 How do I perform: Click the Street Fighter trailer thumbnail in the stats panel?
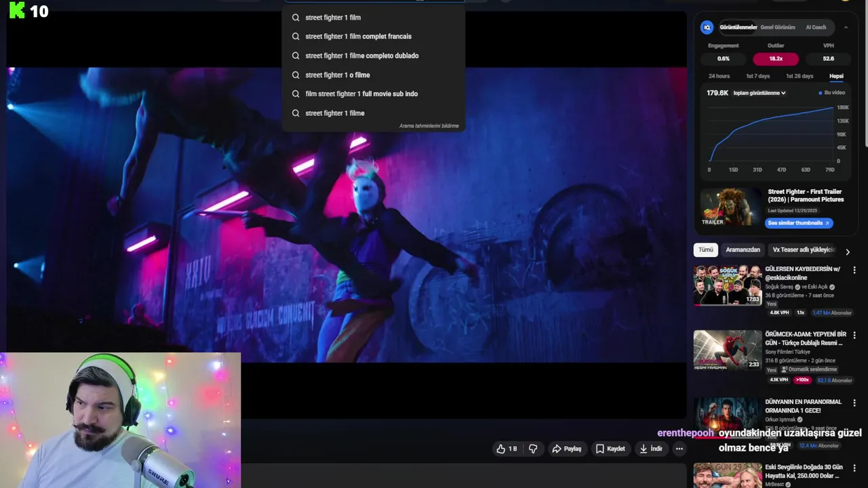tap(731, 207)
